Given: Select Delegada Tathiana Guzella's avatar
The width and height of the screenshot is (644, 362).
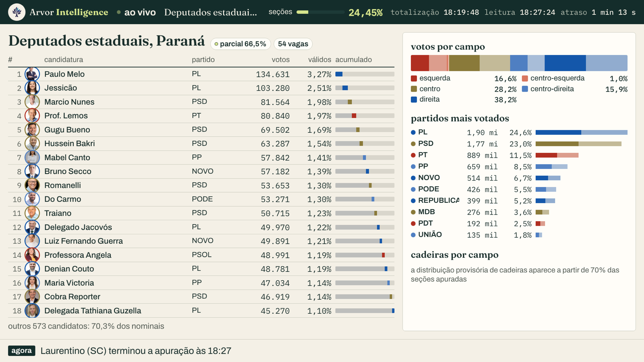Looking at the screenshot, I should [32, 311].
